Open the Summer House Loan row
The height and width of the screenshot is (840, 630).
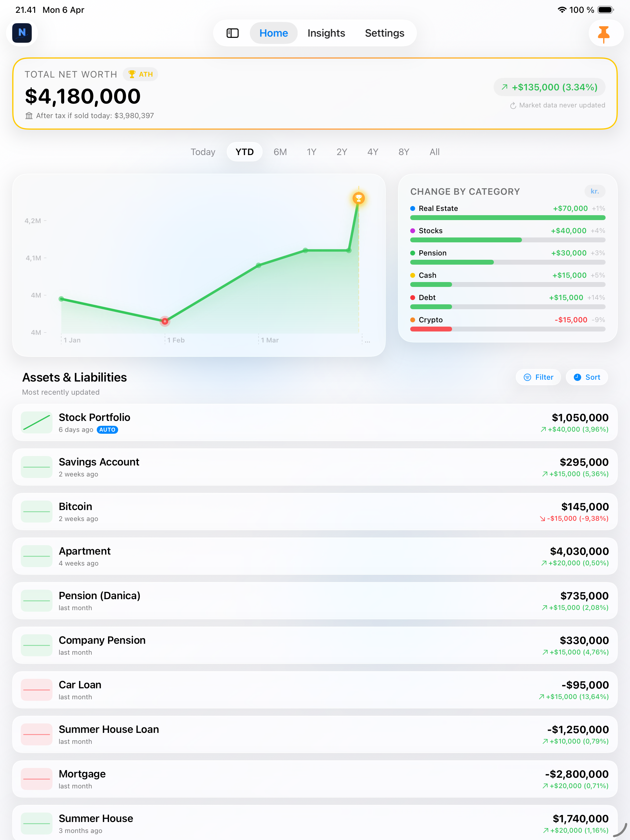coord(315,734)
